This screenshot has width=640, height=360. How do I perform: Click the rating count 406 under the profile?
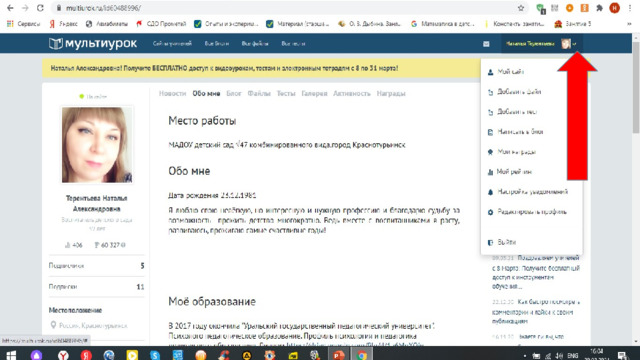tap(74, 245)
